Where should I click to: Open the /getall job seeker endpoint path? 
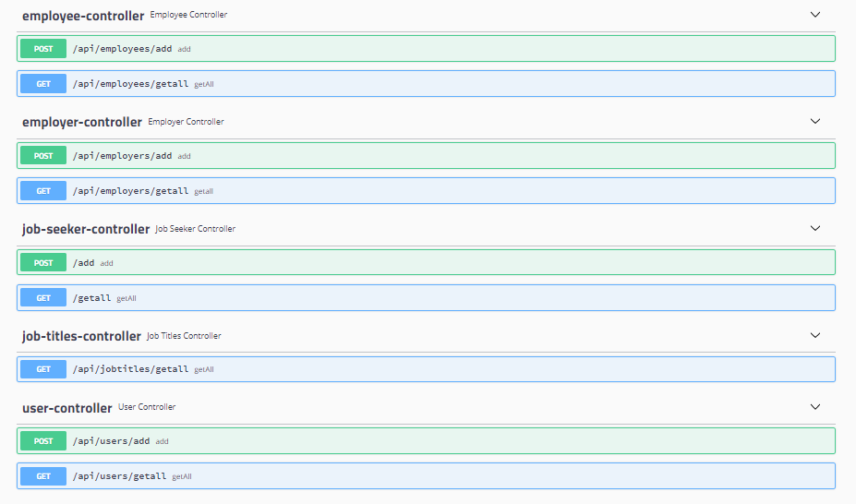(91, 298)
